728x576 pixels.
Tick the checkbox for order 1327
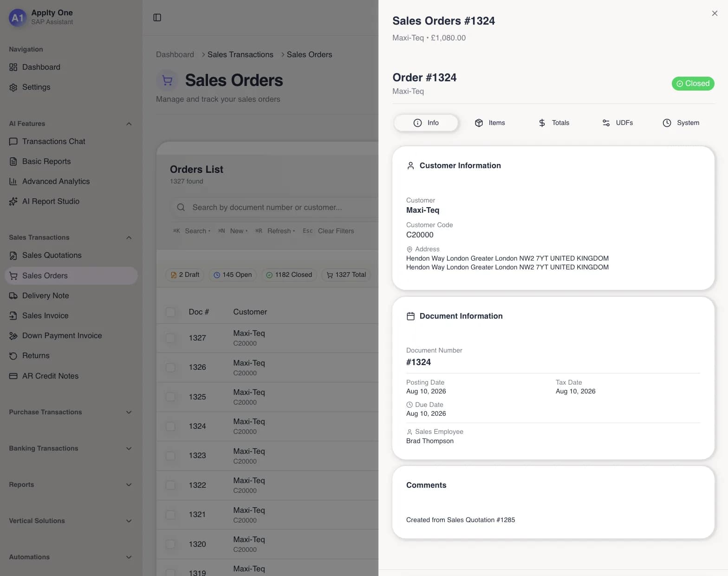coord(171,338)
